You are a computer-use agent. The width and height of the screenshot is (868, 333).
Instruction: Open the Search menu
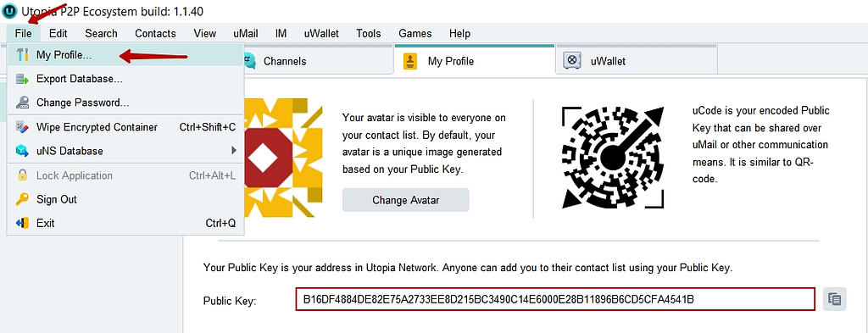(x=102, y=33)
